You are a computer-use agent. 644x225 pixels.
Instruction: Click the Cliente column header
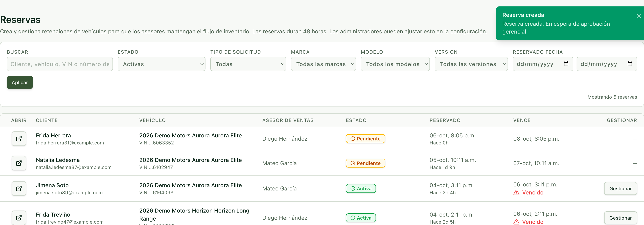47,120
